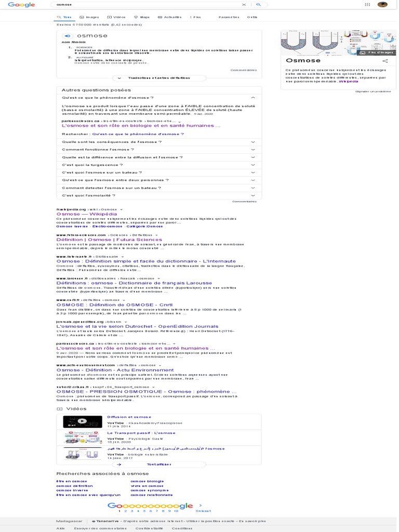Search related osmose biologie

(x=147, y=482)
